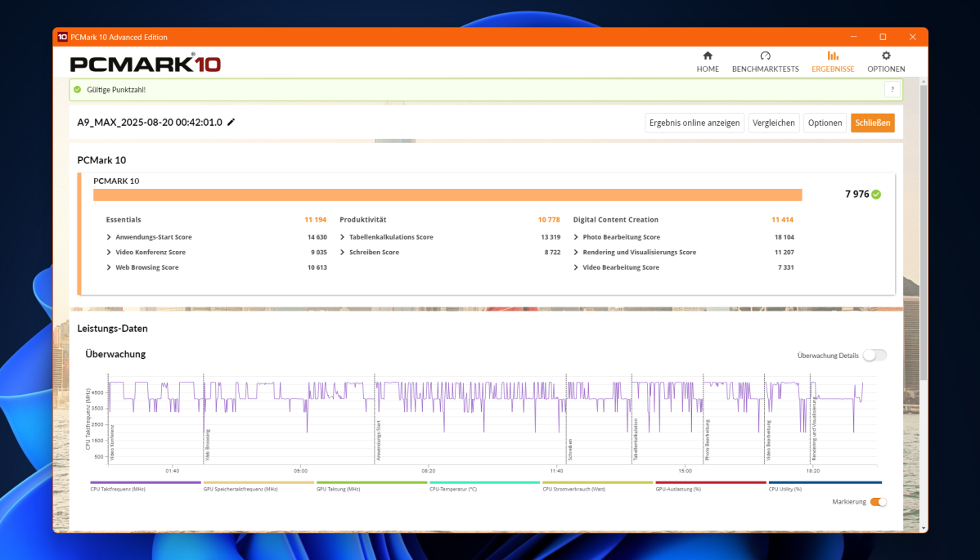
Task: Expand Anwendungs-Start Score details
Action: tap(109, 237)
